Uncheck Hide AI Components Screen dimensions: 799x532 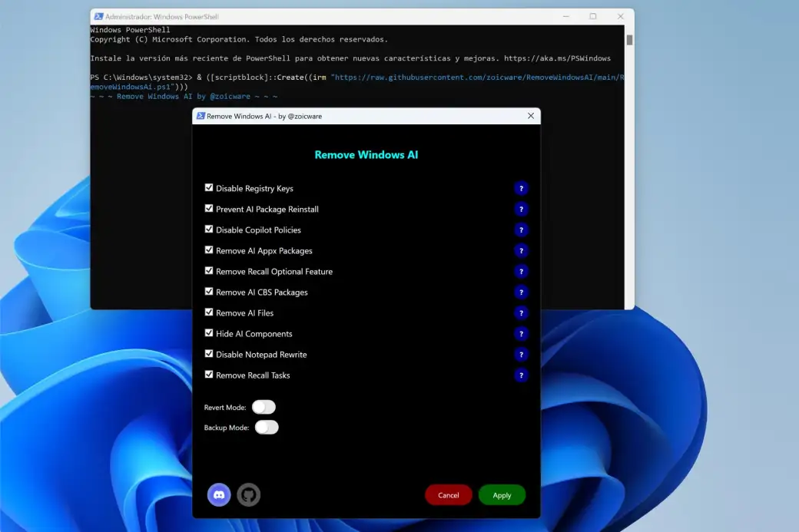209,332
